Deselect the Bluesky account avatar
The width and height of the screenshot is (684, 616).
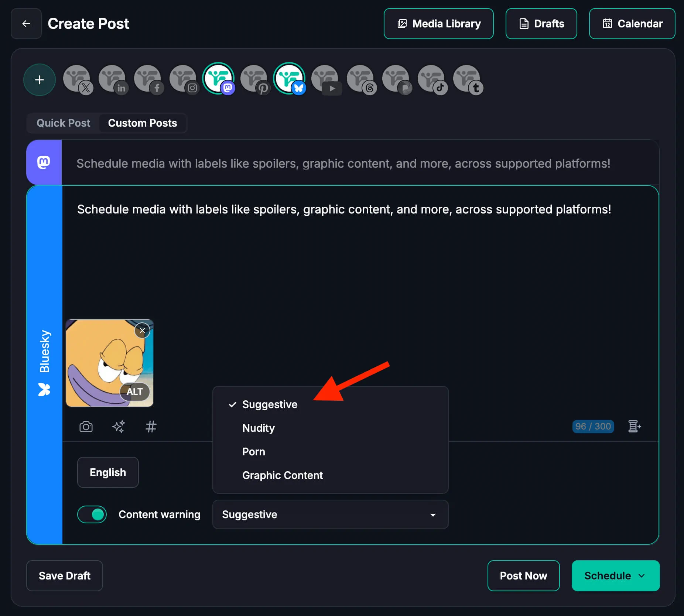tap(290, 79)
